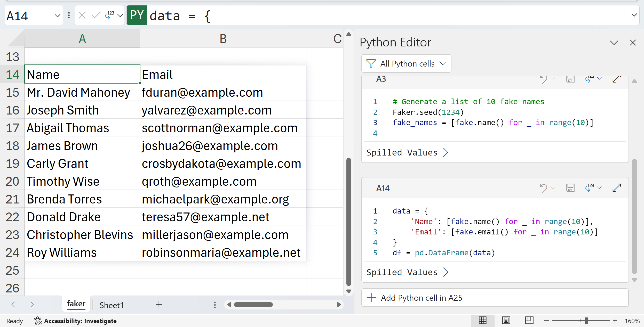This screenshot has width=644, height=327.
Task: Open the Name Box dropdown arrow
Action: tap(57, 16)
